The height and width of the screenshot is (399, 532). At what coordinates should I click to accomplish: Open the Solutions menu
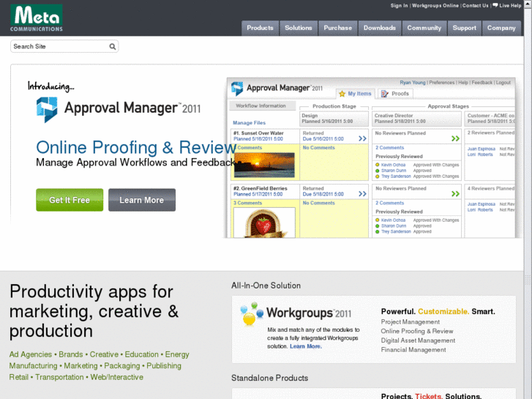coord(298,28)
